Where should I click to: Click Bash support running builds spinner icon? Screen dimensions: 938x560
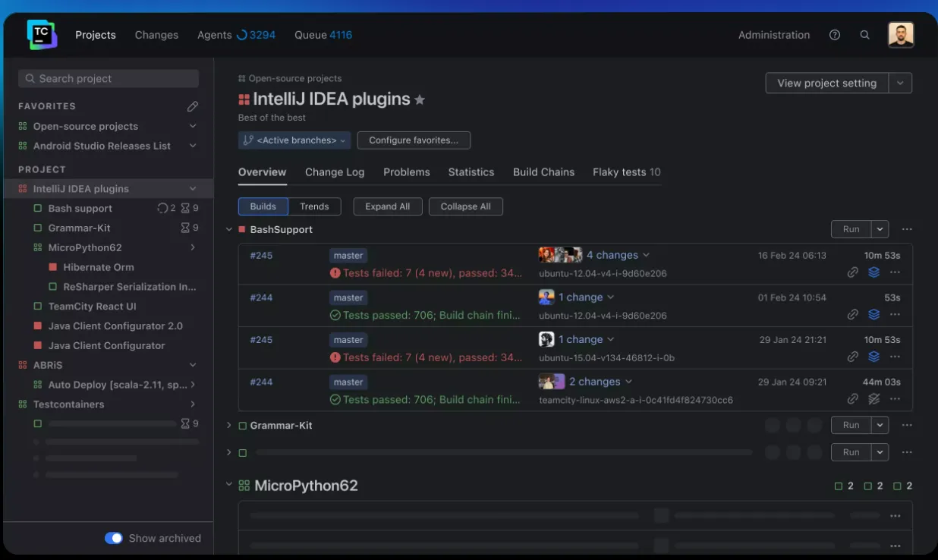(x=162, y=208)
